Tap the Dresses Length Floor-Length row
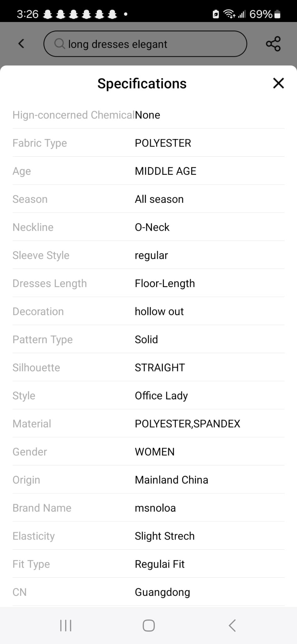The image size is (297, 644). point(148,283)
